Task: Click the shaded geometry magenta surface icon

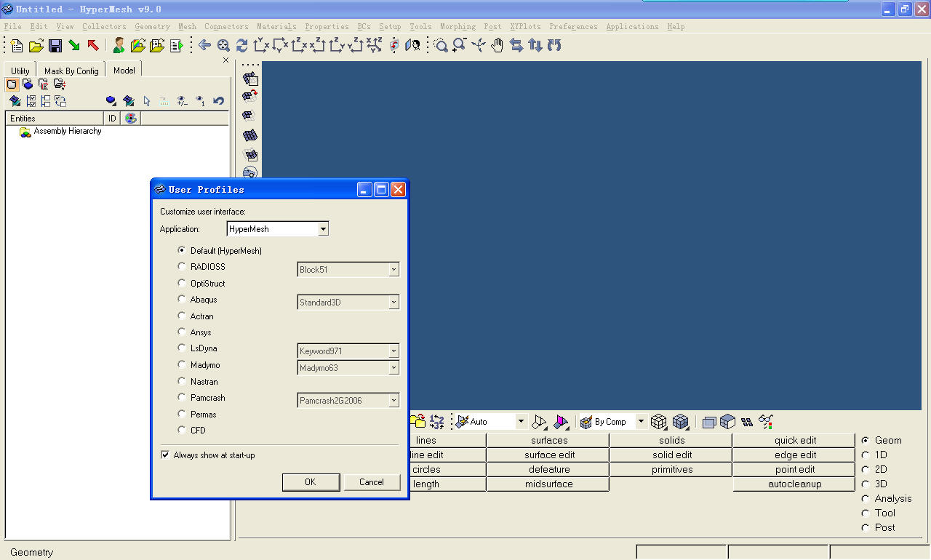Action: [x=560, y=421]
